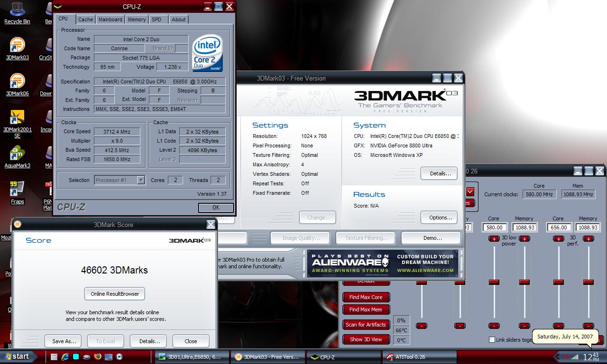Click Scan for Artifacts in ATITool

click(x=366, y=325)
